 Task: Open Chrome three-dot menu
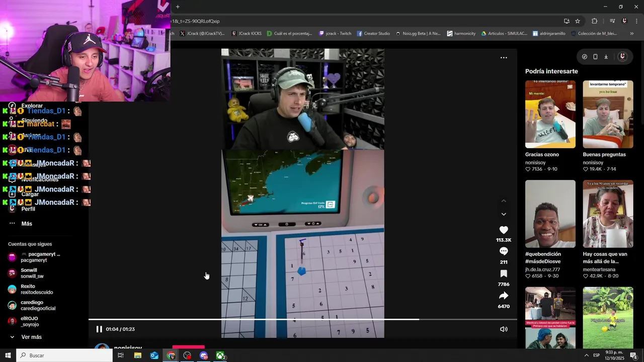coord(637,21)
